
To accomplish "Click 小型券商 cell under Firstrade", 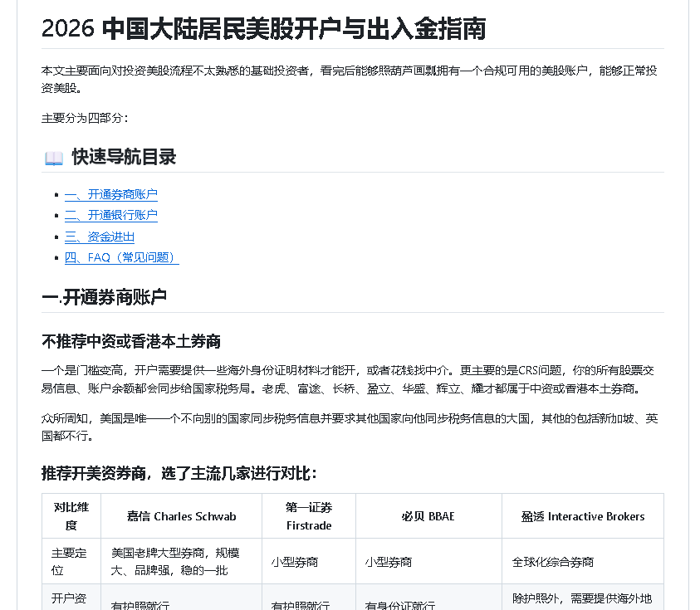I will 309,561.
